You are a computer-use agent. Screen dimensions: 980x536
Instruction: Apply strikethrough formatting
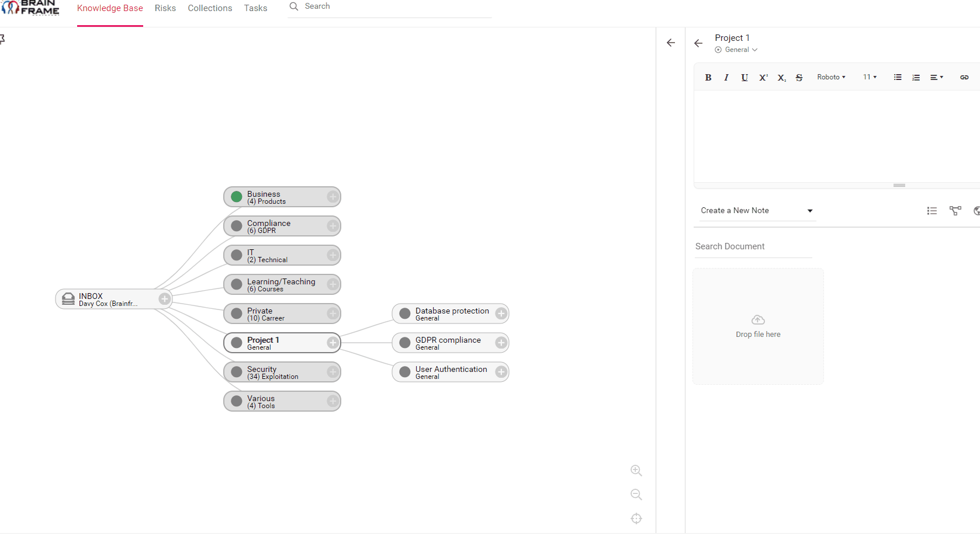(799, 77)
